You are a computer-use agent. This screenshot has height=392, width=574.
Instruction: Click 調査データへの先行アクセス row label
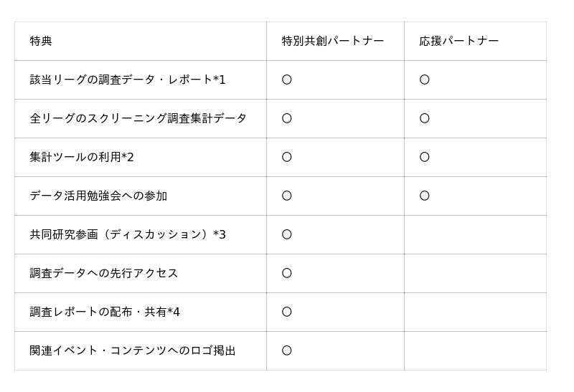[x=104, y=273]
